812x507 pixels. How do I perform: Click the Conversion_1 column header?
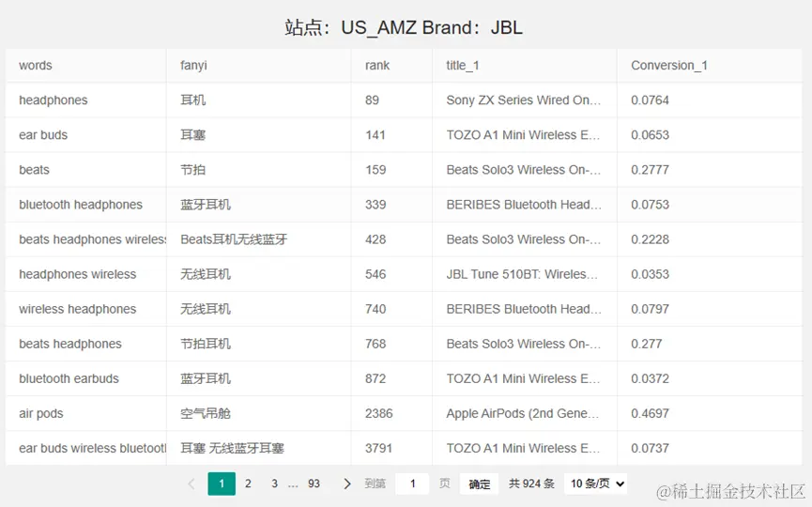[x=668, y=66]
